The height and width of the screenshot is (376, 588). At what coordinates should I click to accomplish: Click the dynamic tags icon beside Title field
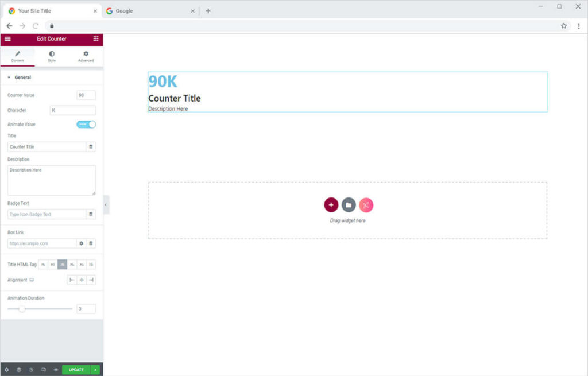91,147
